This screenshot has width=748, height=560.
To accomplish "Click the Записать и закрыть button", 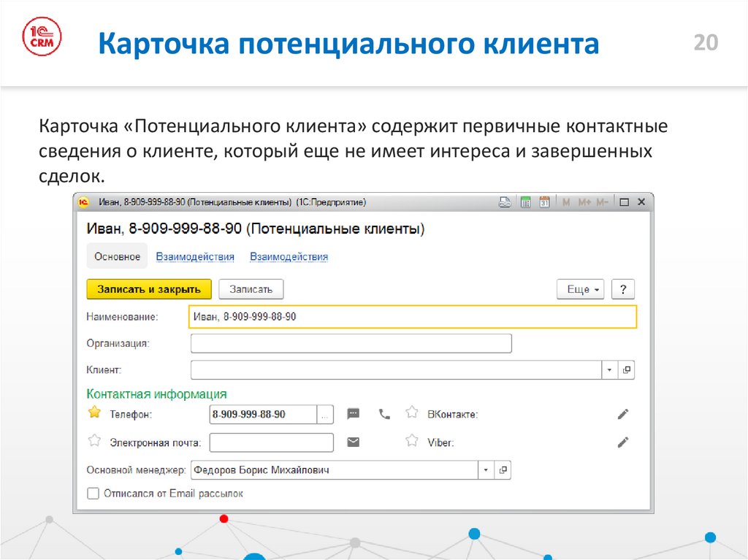I will pyautogui.click(x=149, y=289).
